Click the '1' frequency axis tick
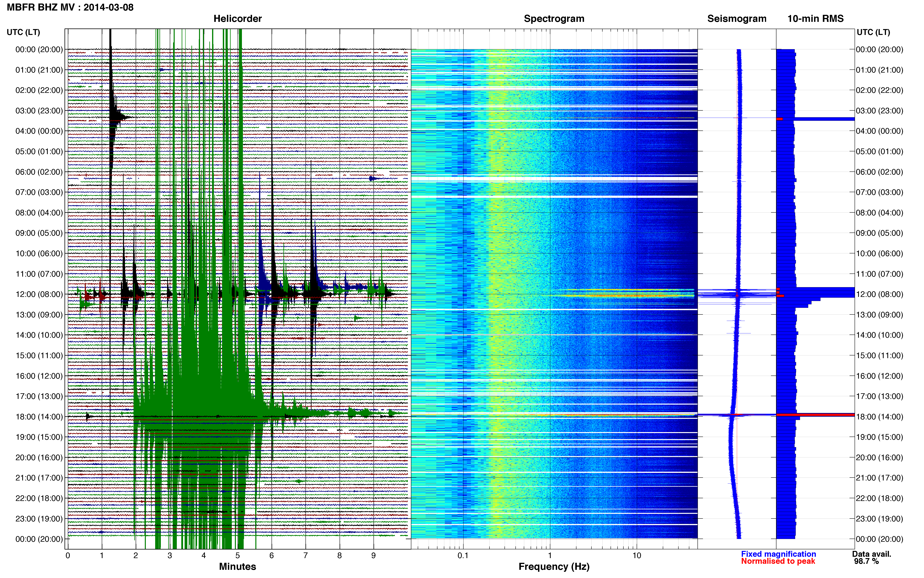924x578 pixels. click(550, 555)
